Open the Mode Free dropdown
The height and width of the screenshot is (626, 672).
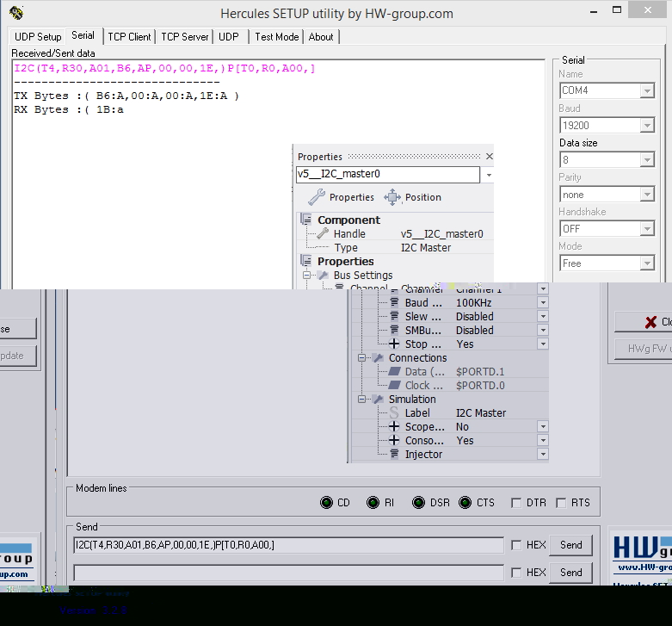647,263
